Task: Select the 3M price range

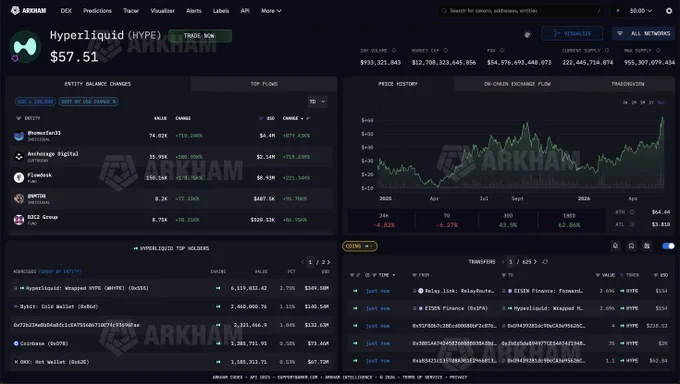Action: click(643, 102)
